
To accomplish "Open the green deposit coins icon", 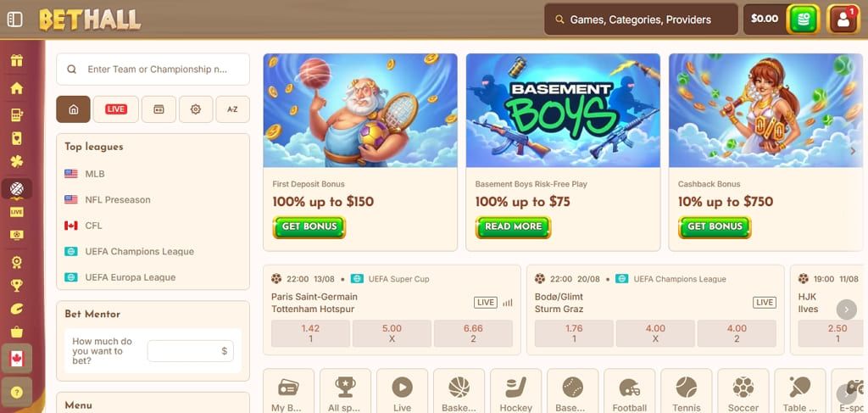I will click(804, 20).
